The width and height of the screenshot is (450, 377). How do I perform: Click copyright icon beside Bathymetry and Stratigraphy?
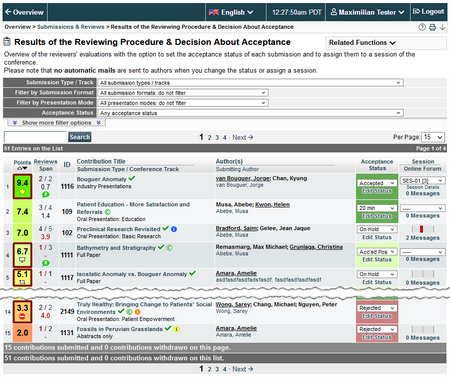(x=169, y=248)
